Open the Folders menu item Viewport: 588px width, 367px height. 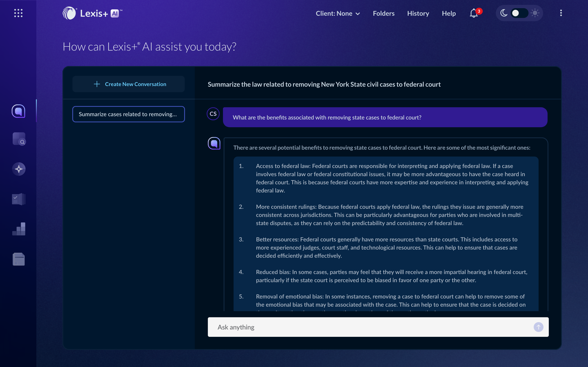[x=383, y=13]
